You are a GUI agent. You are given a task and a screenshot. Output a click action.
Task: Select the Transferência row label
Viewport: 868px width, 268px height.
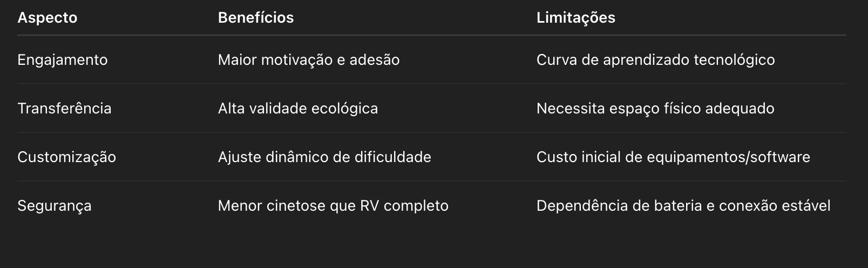pos(64,109)
